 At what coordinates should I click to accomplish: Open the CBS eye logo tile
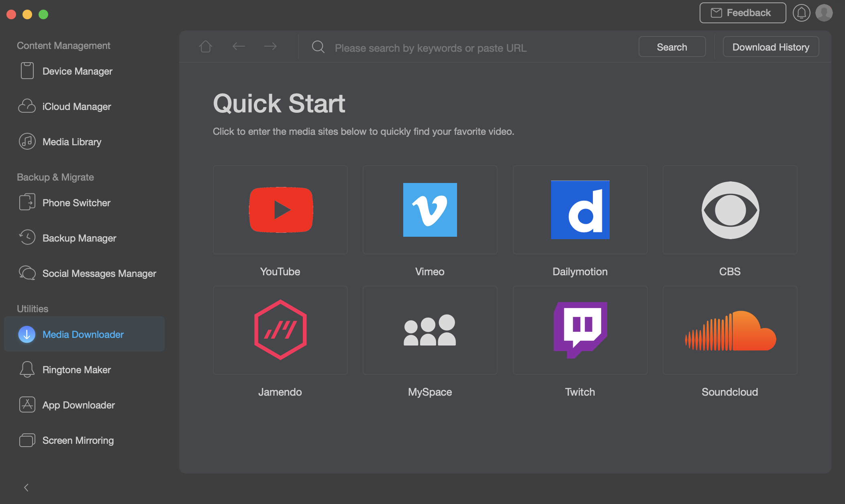point(730,210)
